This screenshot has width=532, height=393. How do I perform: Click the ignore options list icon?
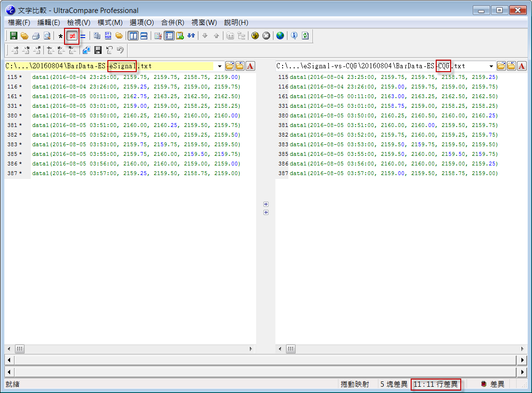click(158, 36)
